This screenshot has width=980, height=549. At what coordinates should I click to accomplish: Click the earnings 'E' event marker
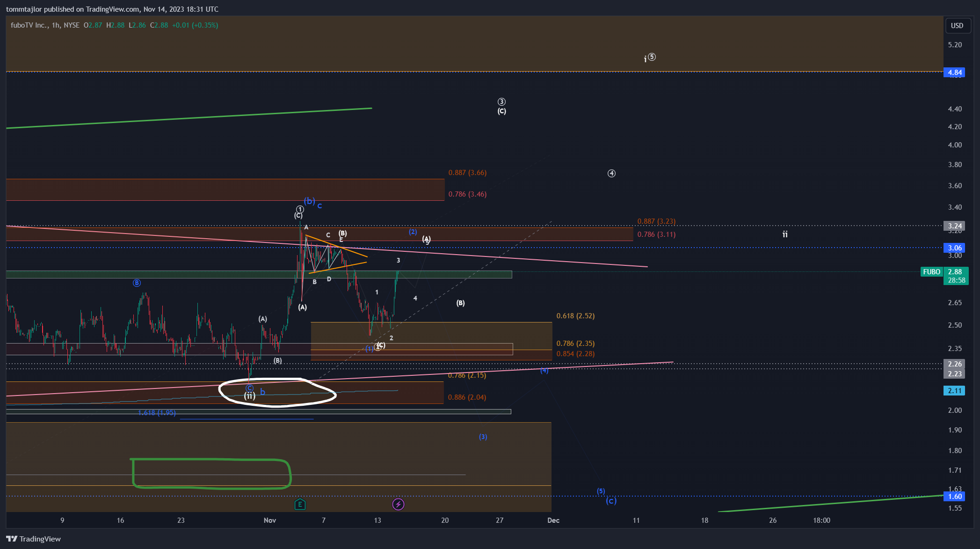pyautogui.click(x=300, y=505)
